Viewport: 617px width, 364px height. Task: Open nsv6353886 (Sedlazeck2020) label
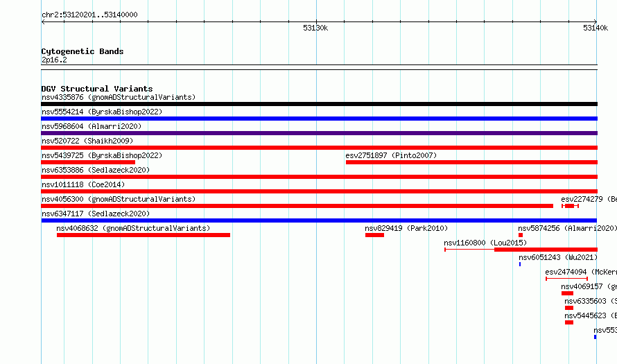(96, 170)
